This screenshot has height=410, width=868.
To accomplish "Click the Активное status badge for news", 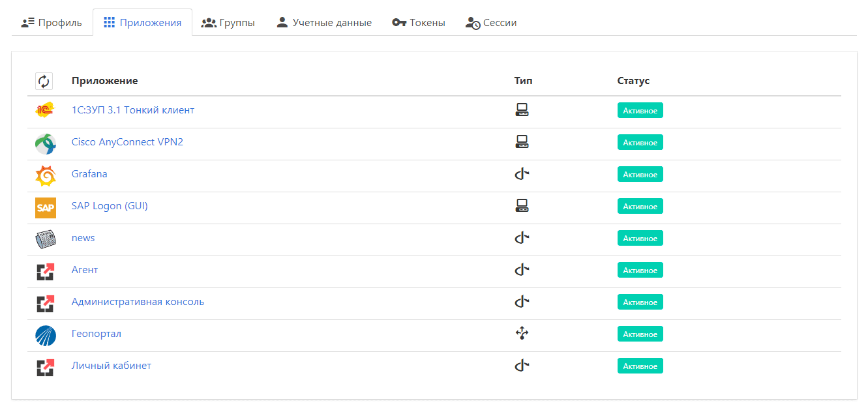I will tap(640, 239).
